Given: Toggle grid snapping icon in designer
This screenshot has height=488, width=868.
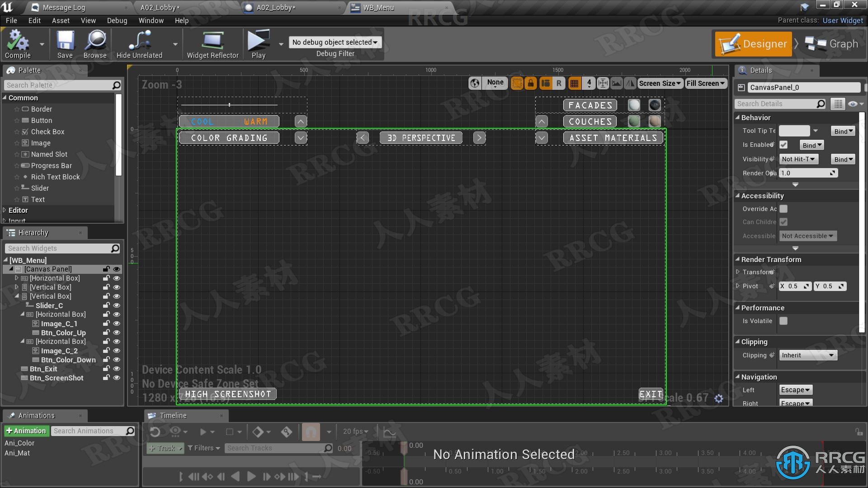Looking at the screenshot, I should pyautogui.click(x=574, y=83).
